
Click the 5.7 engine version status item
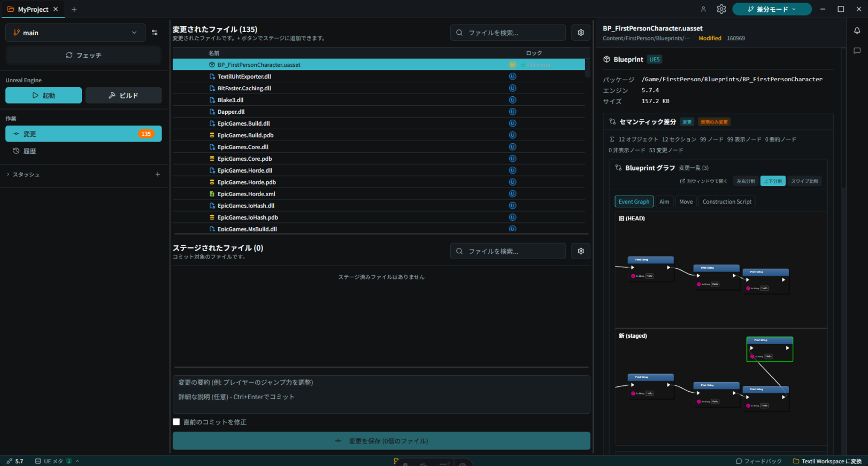tap(14, 461)
